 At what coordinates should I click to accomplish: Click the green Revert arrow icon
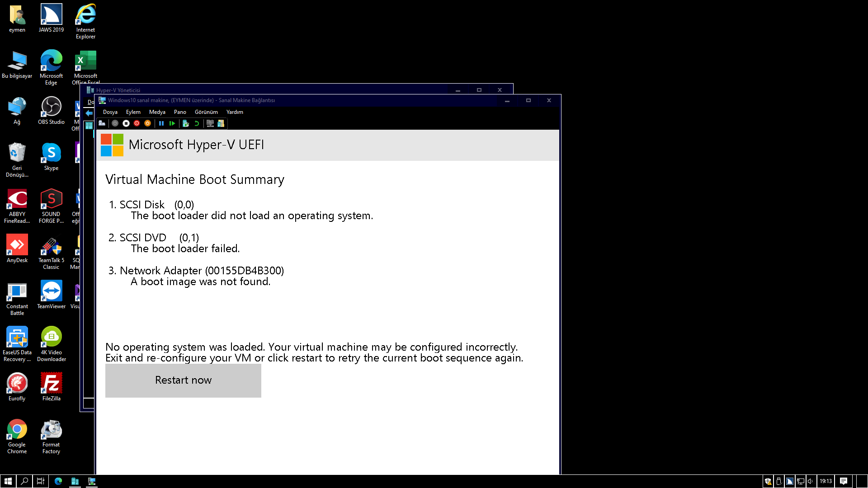pyautogui.click(x=197, y=123)
